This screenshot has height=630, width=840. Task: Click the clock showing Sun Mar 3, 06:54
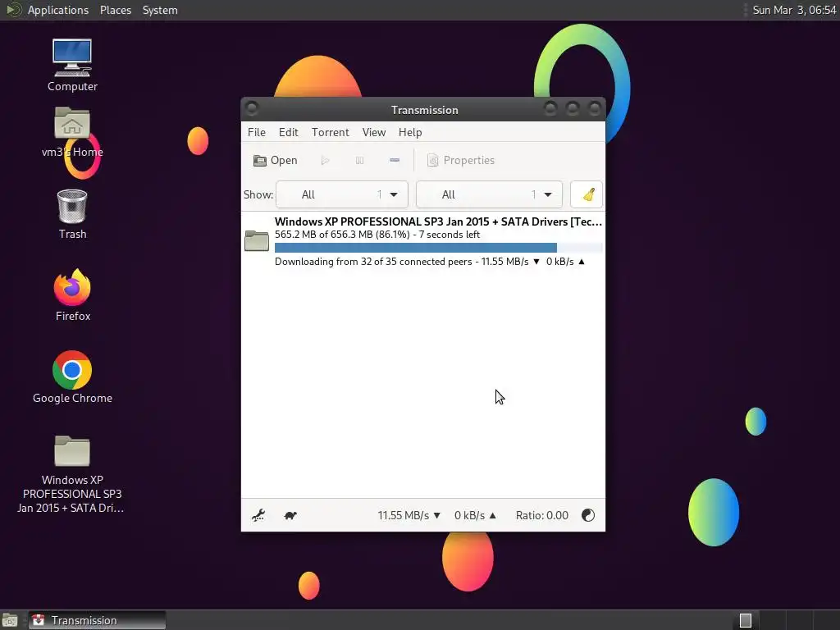pyautogui.click(x=794, y=10)
